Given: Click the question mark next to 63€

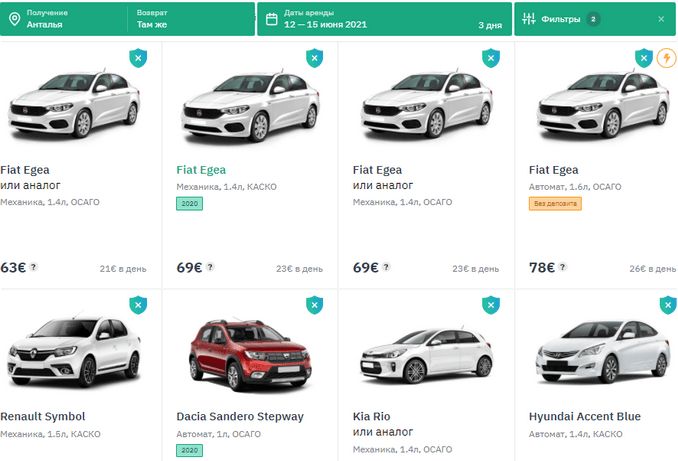Looking at the screenshot, I should (x=33, y=267).
